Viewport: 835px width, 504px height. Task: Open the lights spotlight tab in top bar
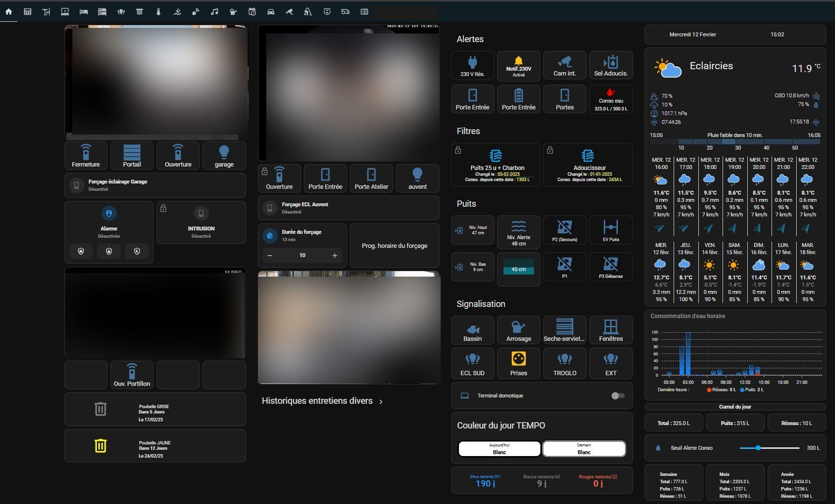coord(121,12)
